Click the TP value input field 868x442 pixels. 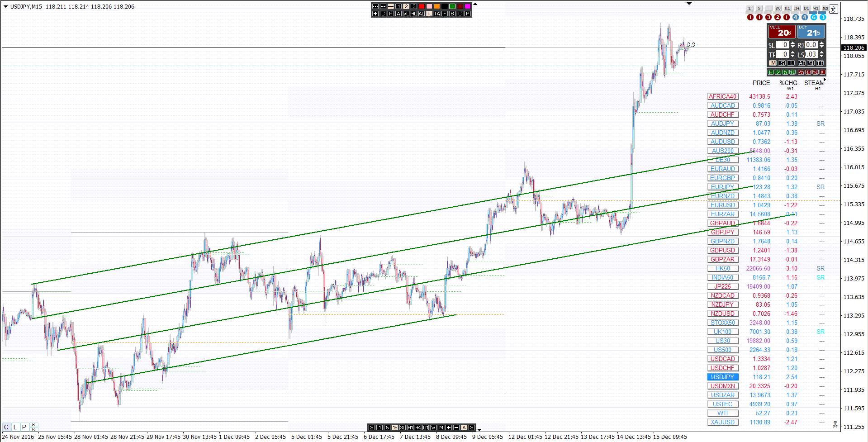pos(783,54)
